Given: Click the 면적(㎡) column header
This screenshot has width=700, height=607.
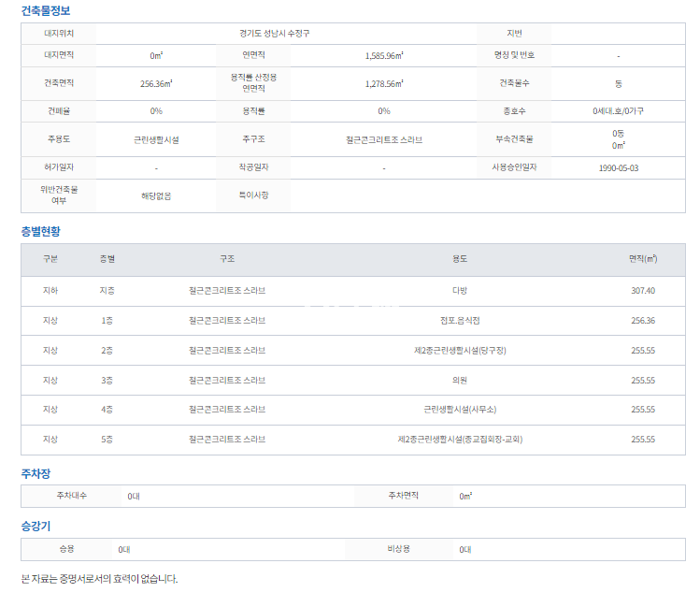Looking at the screenshot, I should (642, 259).
